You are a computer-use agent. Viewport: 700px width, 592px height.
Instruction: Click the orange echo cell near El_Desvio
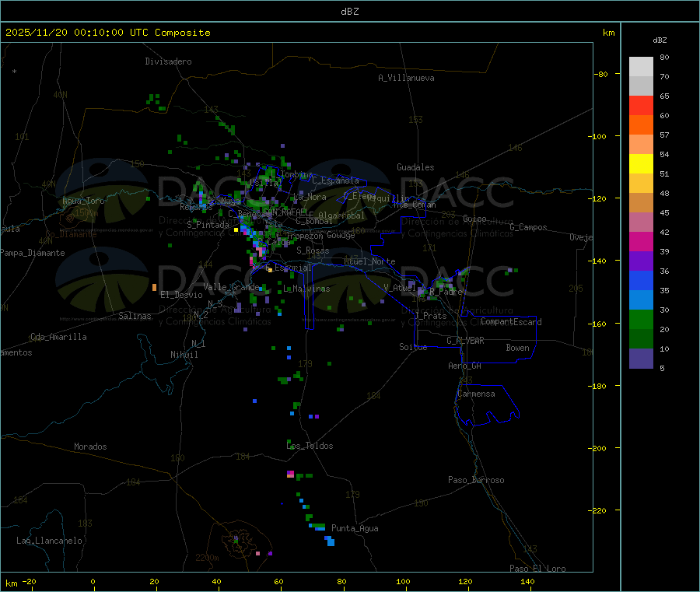155,287
